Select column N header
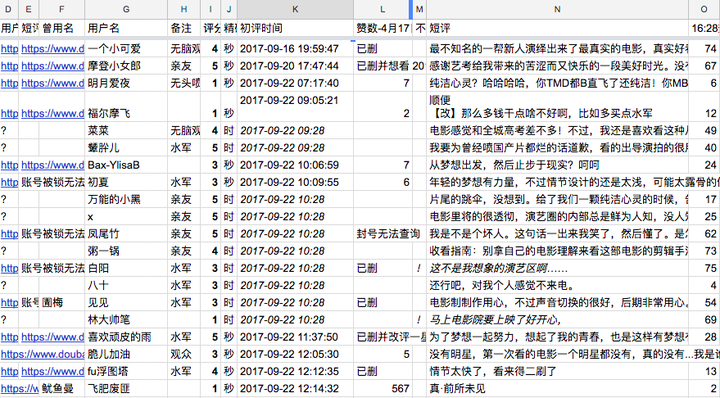 (557, 9)
